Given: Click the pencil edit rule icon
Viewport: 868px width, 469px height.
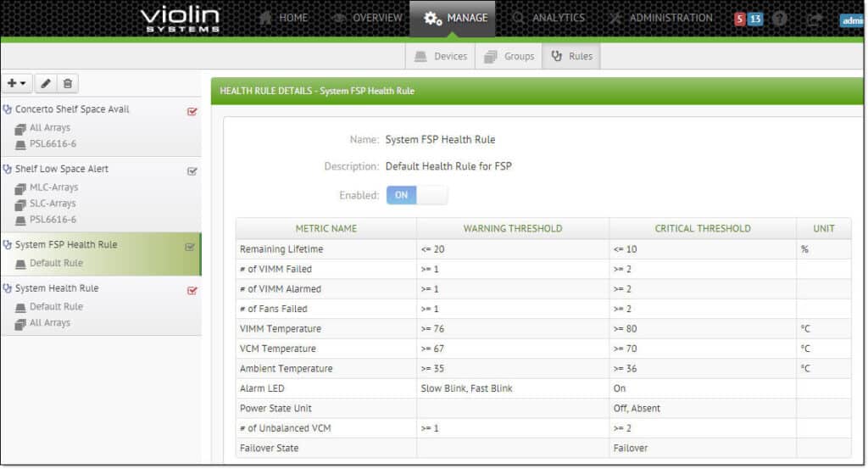Looking at the screenshot, I should [x=46, y=83].
